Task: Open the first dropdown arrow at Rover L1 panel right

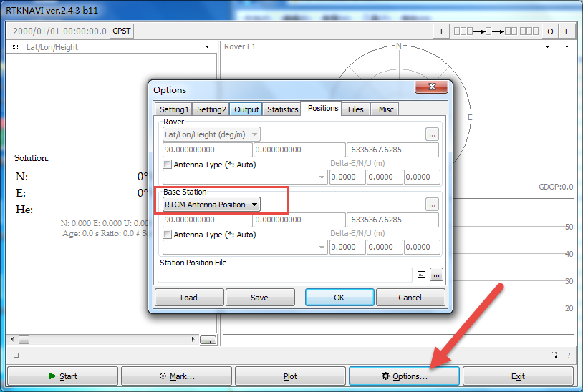Action: (547, 46)
